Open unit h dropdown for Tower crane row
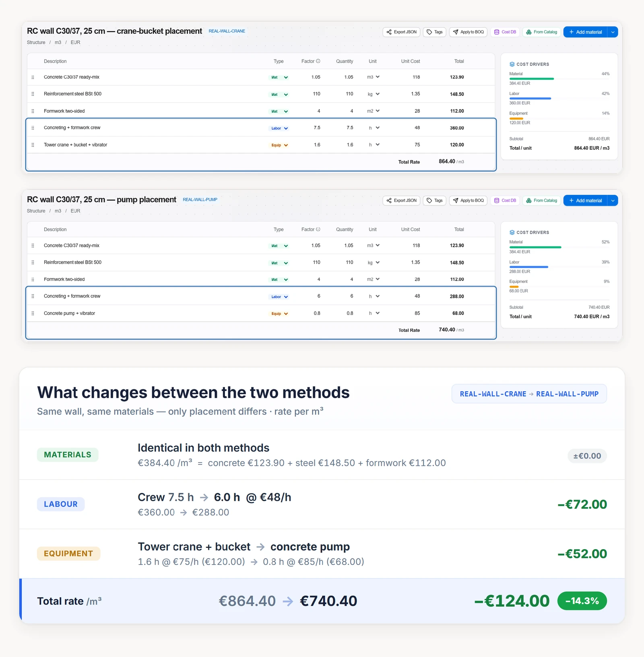The image size is (644, 657). [374, 145]
